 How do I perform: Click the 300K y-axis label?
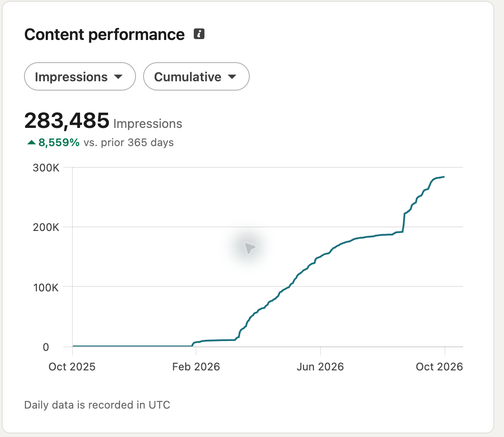(x=46, y=168)
